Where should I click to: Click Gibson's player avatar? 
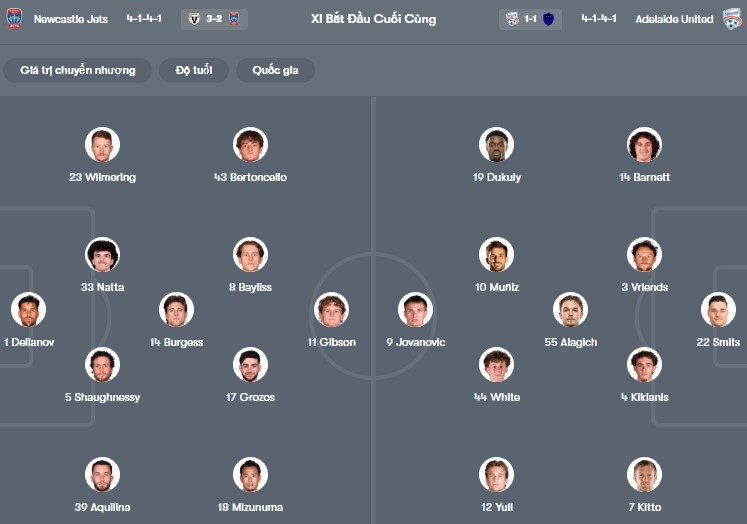pos(331,310)
